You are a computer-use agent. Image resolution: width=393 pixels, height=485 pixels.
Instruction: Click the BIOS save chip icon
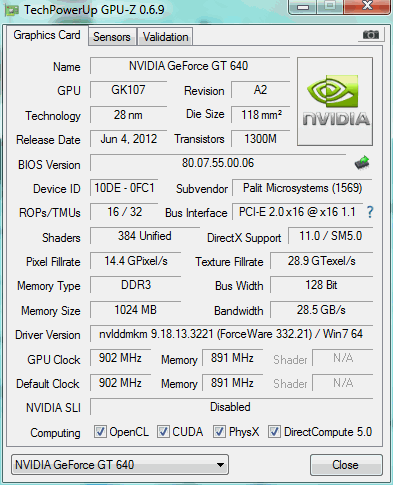pos(362,163)
